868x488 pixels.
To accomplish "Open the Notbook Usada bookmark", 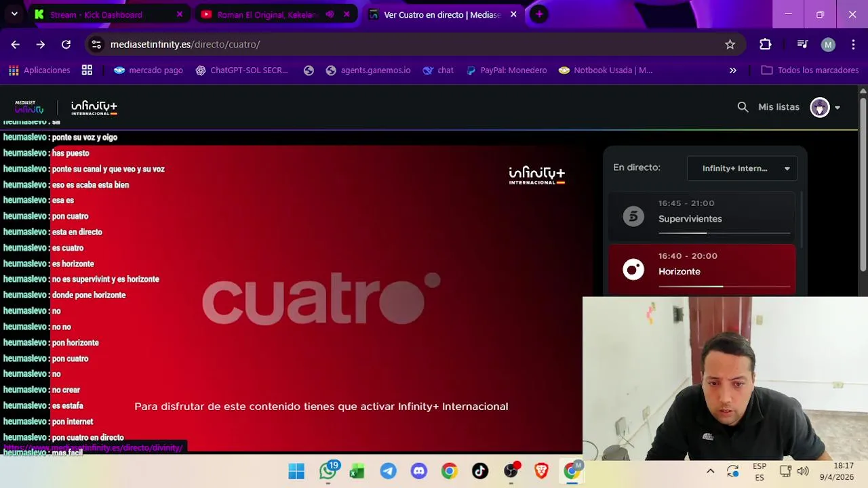I will point(606,70).
